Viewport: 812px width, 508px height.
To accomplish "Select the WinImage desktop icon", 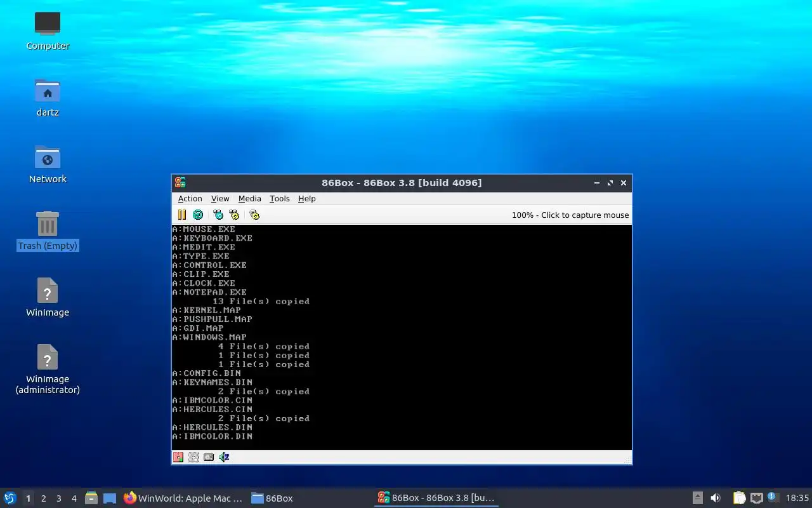I will [x=48, y=297].
